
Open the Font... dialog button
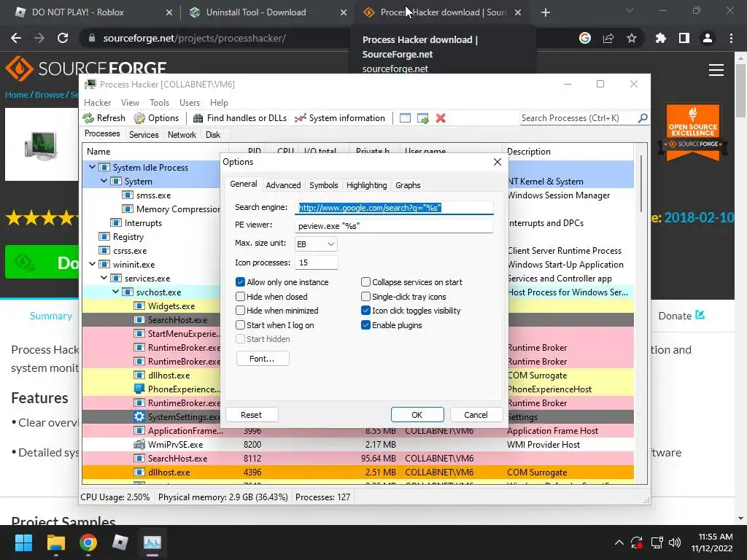pyautogui.click(x=262, y=359)
